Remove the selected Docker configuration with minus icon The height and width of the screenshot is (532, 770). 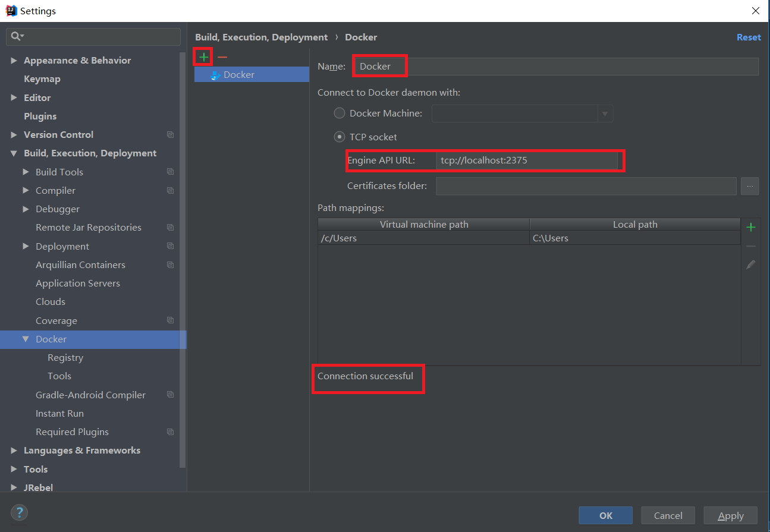tap(222, 57)
